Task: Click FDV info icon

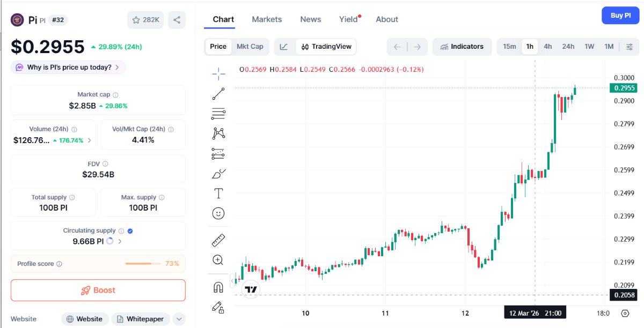Action: (x=105, y=164)
